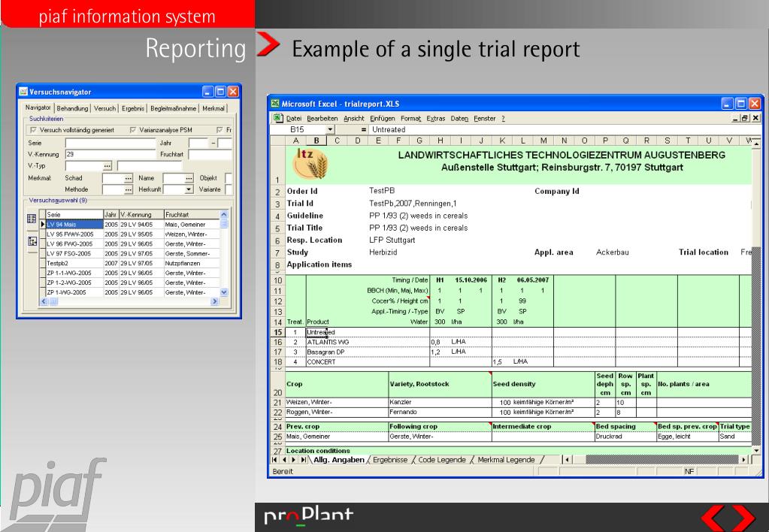Viewport: 769px width, 532px height.
Task: Click the ltz wheat logo in spreadsheet
Action: 310,165
